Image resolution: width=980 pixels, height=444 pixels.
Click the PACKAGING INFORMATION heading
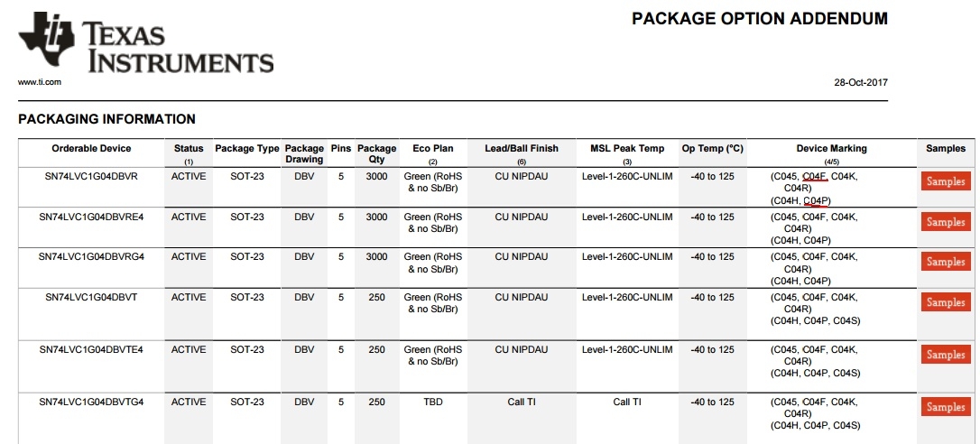[x=106, y=119]
